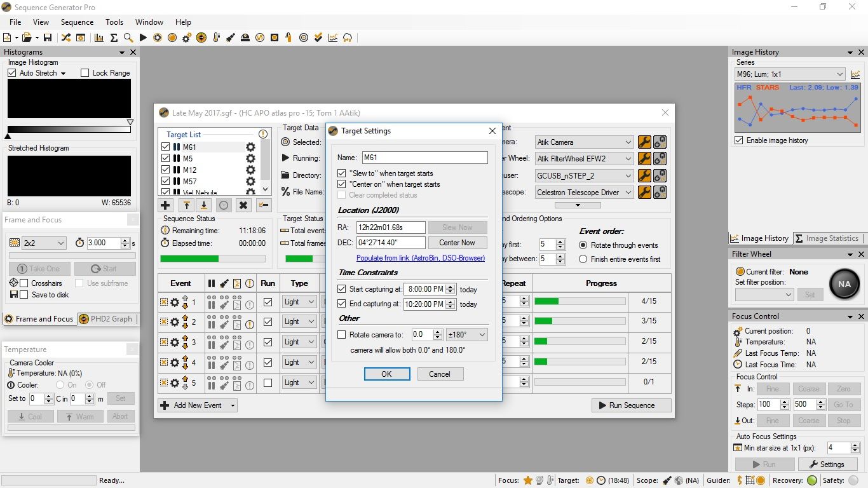Switch to the Image Statistics tab
Image resolution: width=868 pixels, height=488 pixels.
pyautogui.click(x=829, y=238)
